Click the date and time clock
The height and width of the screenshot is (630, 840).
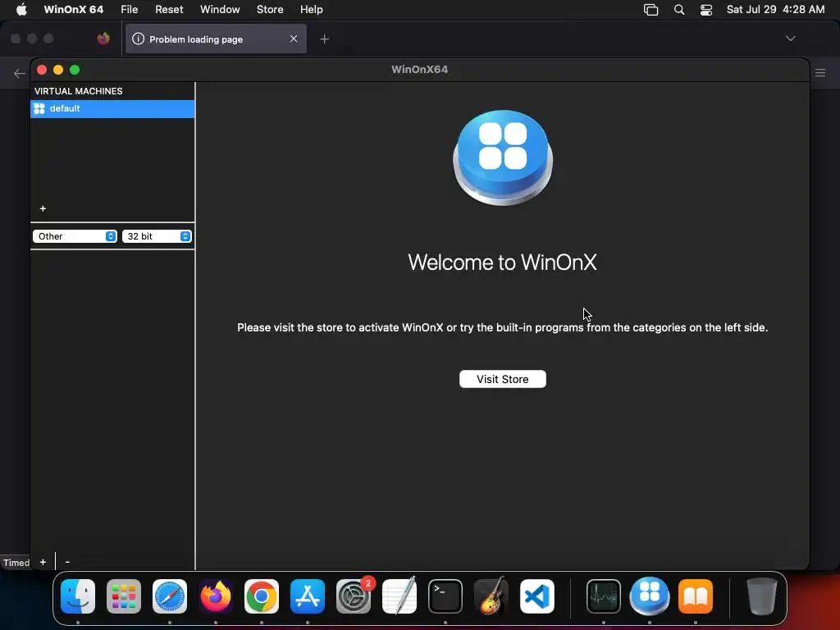click(775, 10)
